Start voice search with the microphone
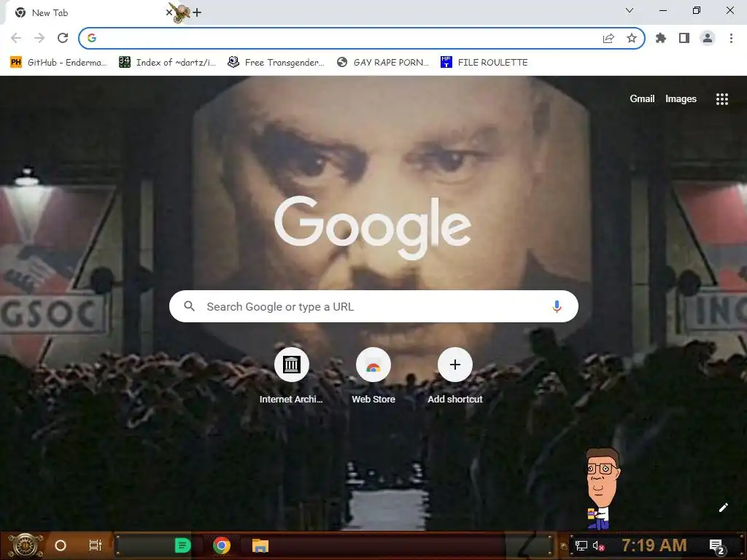The image size is (747, 560). coord(557,307)
